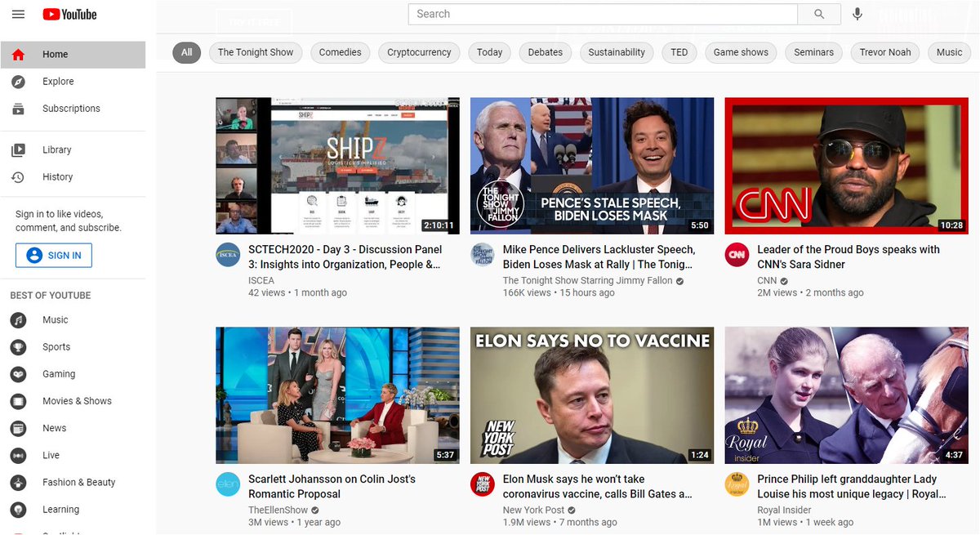Click the 'BEST OF YOUTUBE' heading

point(51,296)
